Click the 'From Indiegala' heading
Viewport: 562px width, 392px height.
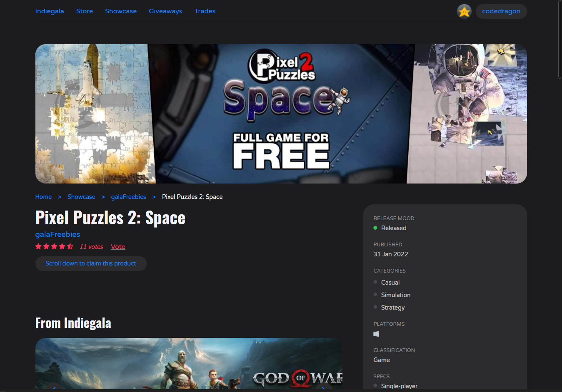(x=73, y=323)
